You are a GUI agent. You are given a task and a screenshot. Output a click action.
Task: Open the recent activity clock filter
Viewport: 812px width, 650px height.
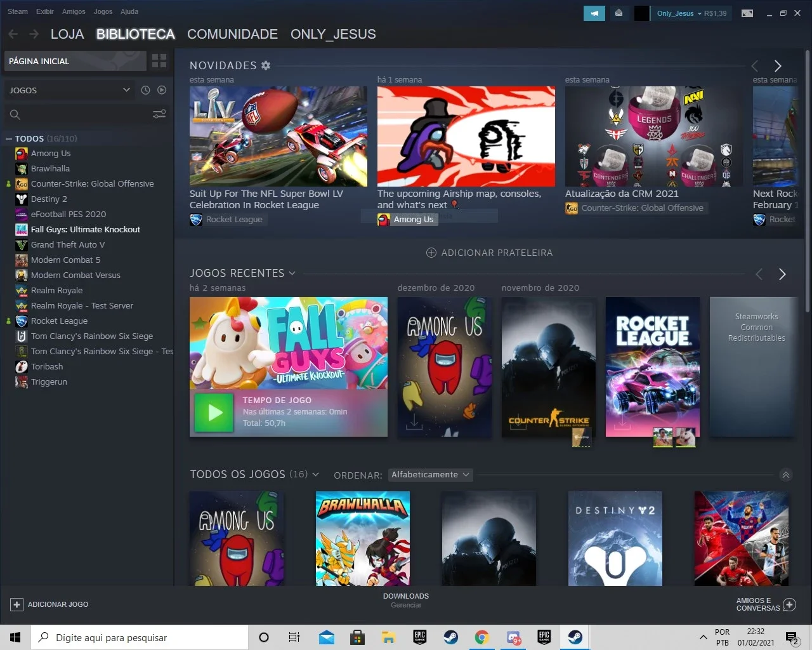[145, 90]
